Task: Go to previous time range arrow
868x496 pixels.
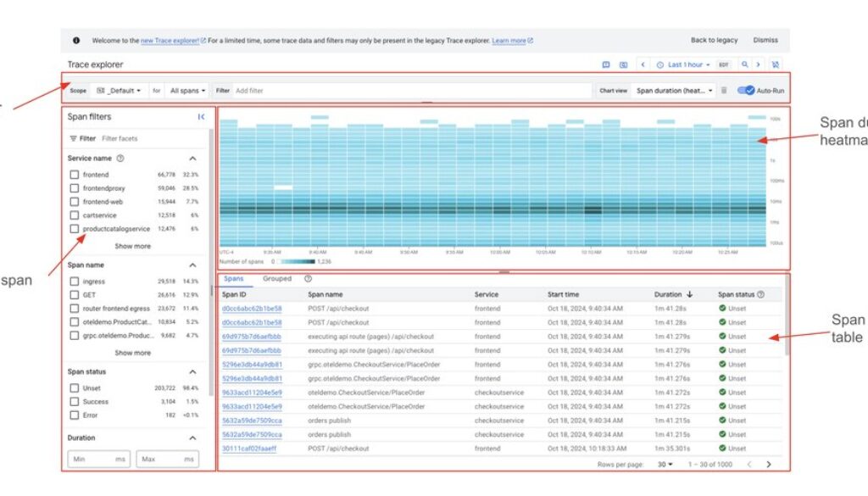Action: [643, 64]
